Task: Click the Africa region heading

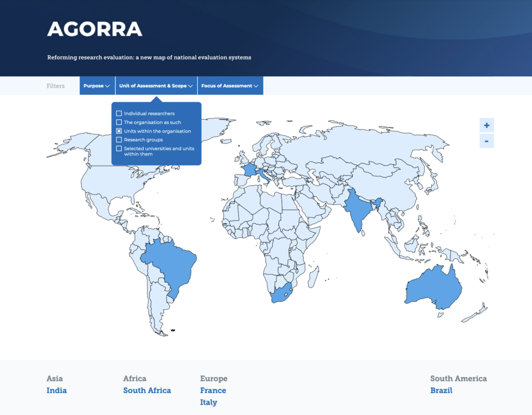Action: pos(135,378)
